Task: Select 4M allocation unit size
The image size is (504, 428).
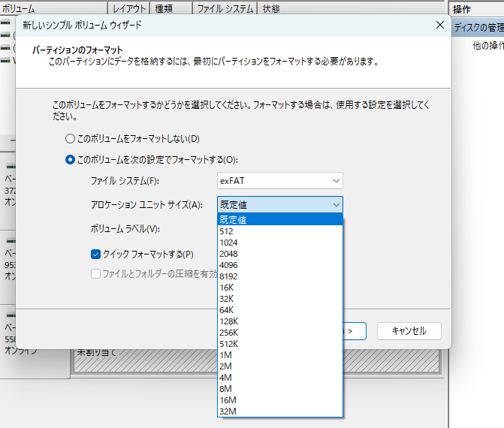Action: (x=280, y=378)
